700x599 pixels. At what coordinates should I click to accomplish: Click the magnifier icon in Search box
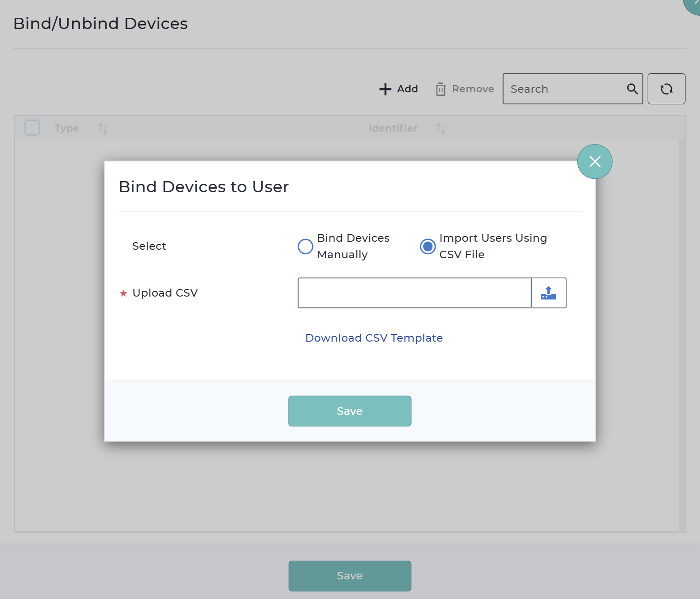pyautogui.click(x=632, y=89)
